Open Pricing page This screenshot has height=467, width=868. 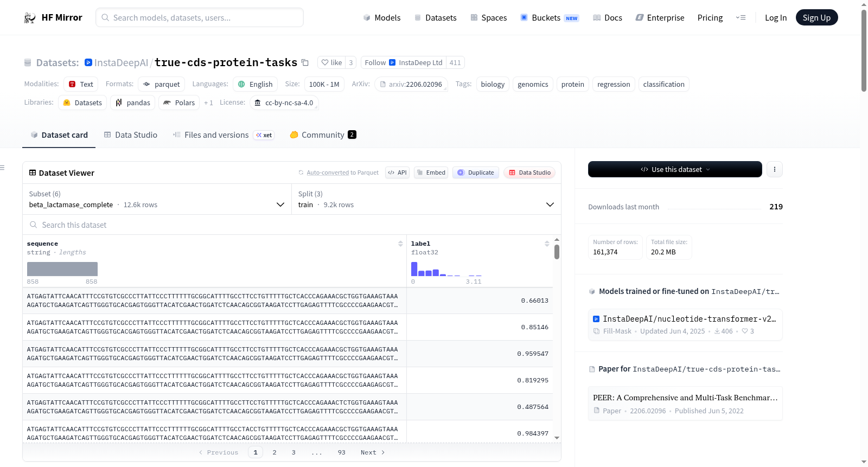[x=710, y=18]
